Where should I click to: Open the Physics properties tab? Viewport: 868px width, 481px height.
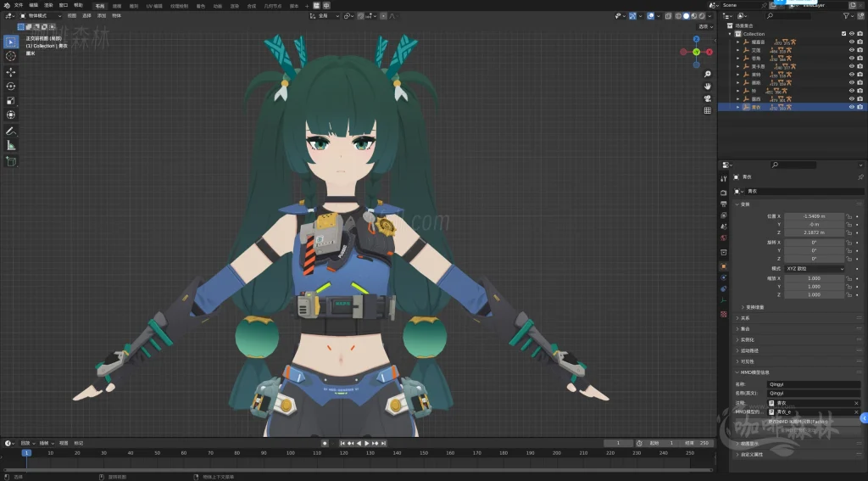pyautogui.click(x=724, y=277)
